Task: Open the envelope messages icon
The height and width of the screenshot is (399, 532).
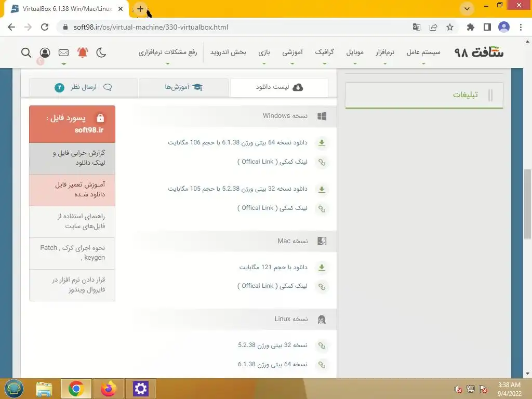Action: pos(63,52)
